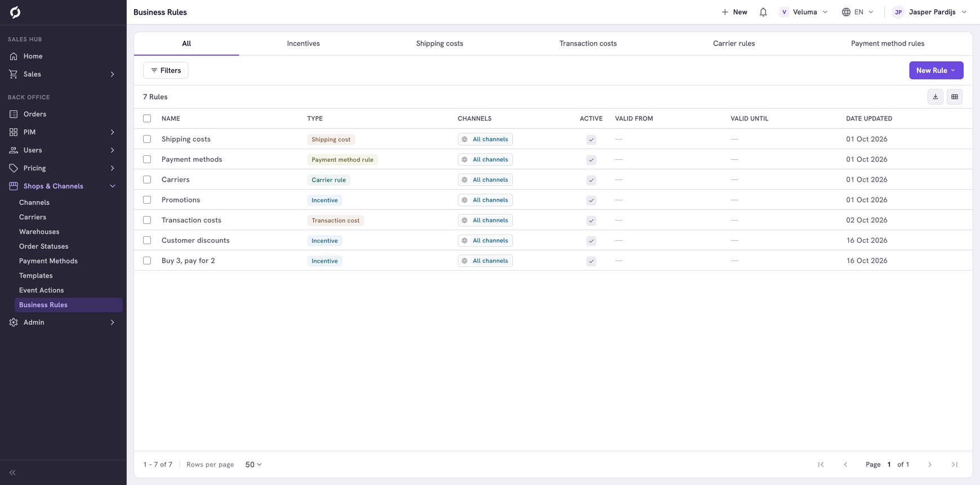Switch to the Incentives tab

point(303,43)
